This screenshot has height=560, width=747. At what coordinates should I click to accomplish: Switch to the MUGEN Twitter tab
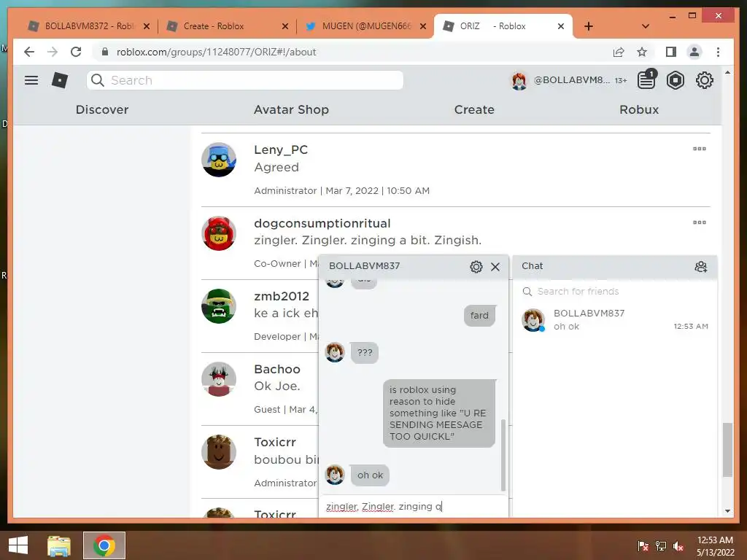366,26
